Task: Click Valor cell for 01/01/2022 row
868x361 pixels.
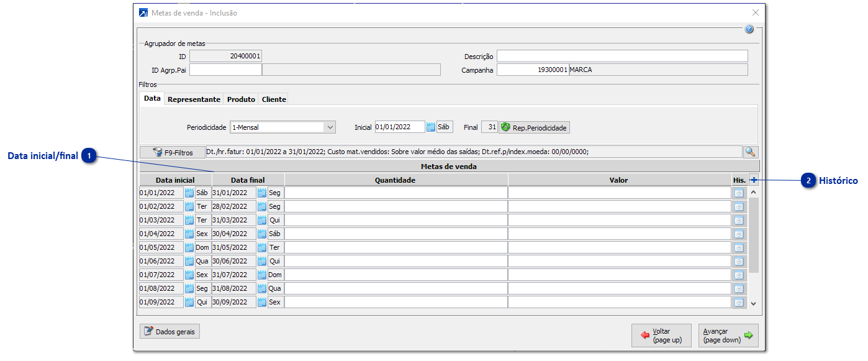Action: (x=620, y=193)
